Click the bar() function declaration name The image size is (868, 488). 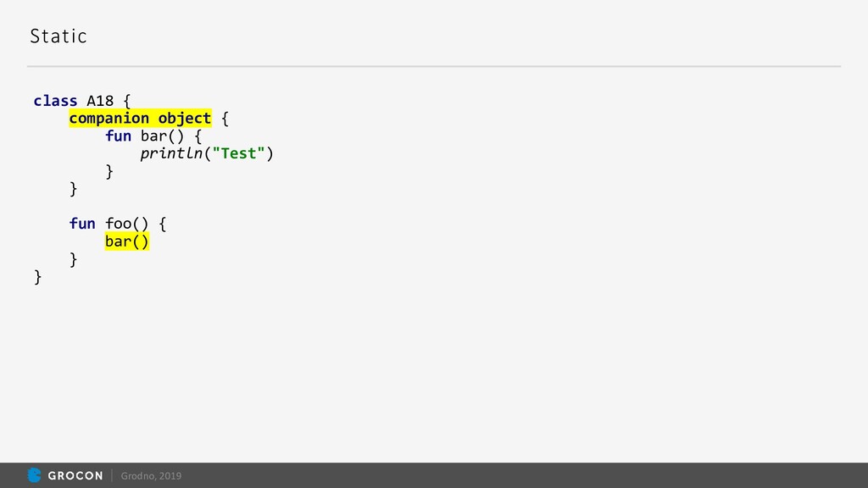(x=162, y=136)
